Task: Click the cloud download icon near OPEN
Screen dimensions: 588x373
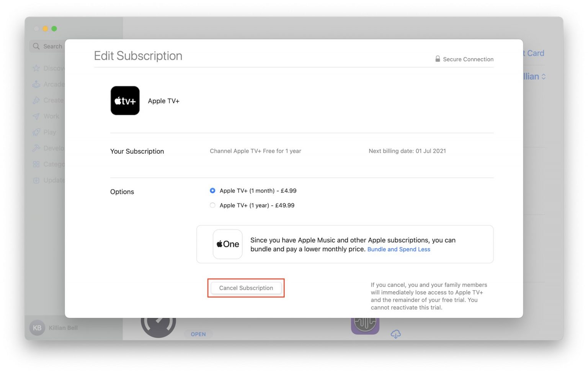Action: tap(395, 334)
